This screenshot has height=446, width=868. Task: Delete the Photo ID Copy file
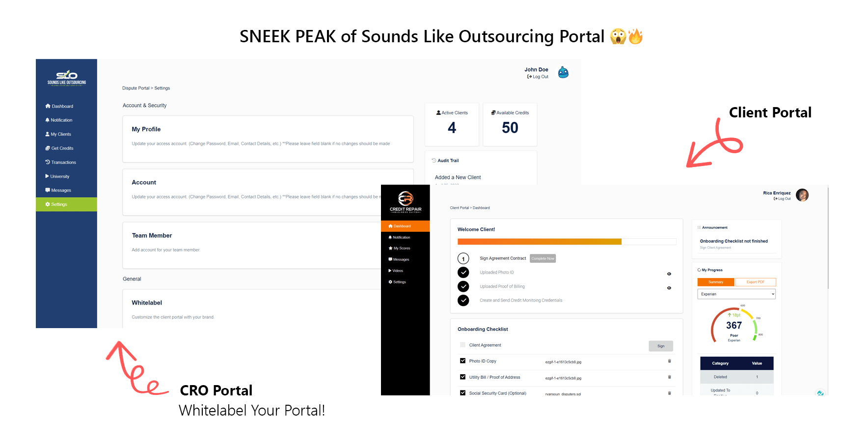(x=669, y=361)
